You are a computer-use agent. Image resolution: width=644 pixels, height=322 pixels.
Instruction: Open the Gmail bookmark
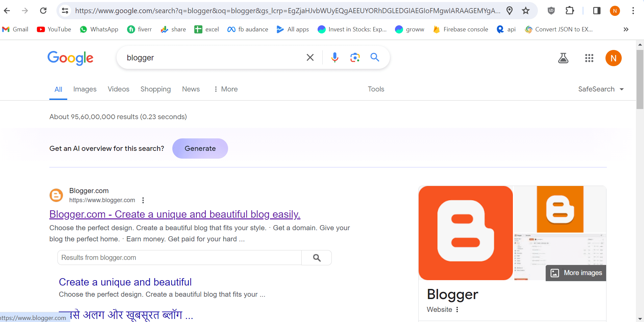(x=15, y=29)
